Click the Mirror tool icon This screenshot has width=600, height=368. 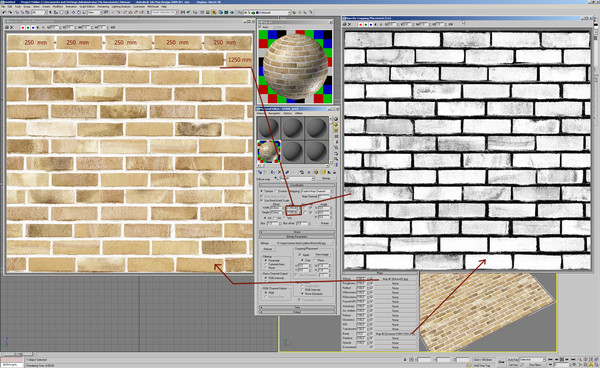click(x=183, y=12)
